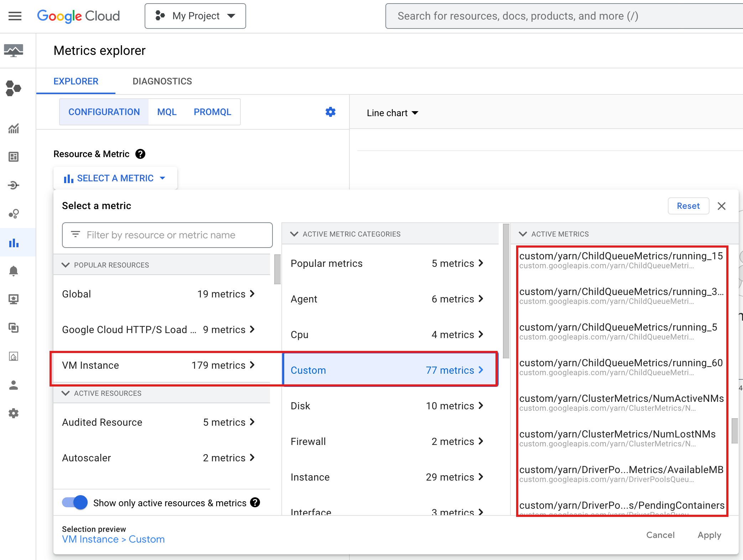This screenshot has height=560, width=743.
Task: Select the Metrics explorer bar-chart sidebar icon
Action: click(14, 243)
